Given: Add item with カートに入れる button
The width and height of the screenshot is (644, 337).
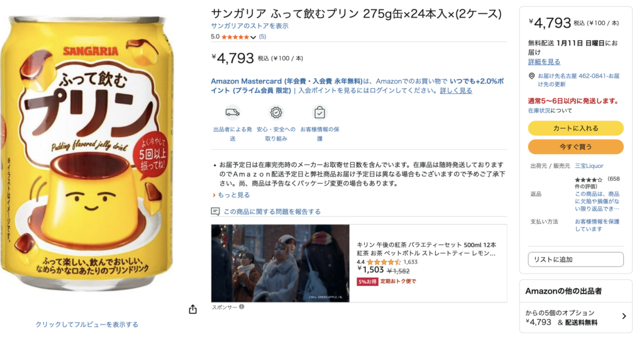Looking at the screenshot, I should (575, 128).
